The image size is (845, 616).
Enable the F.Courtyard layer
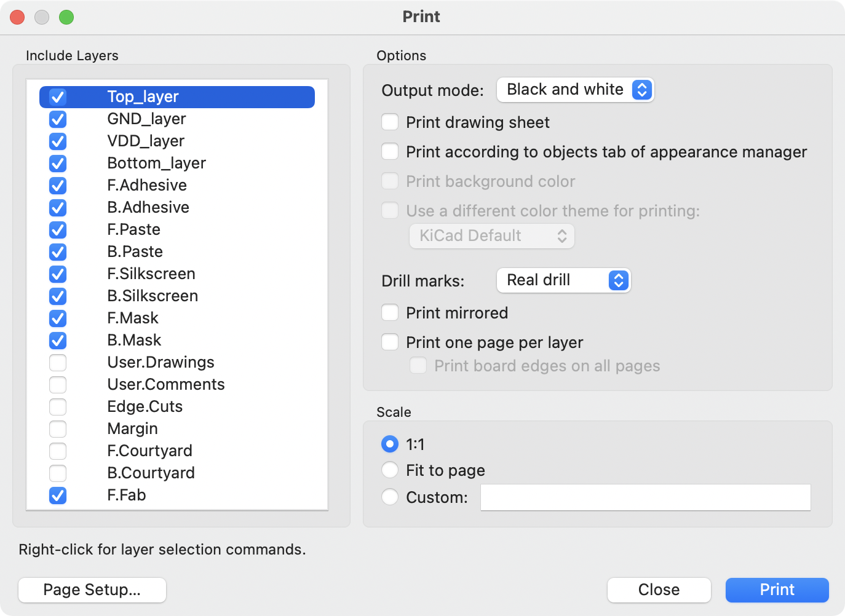(57, 451)
